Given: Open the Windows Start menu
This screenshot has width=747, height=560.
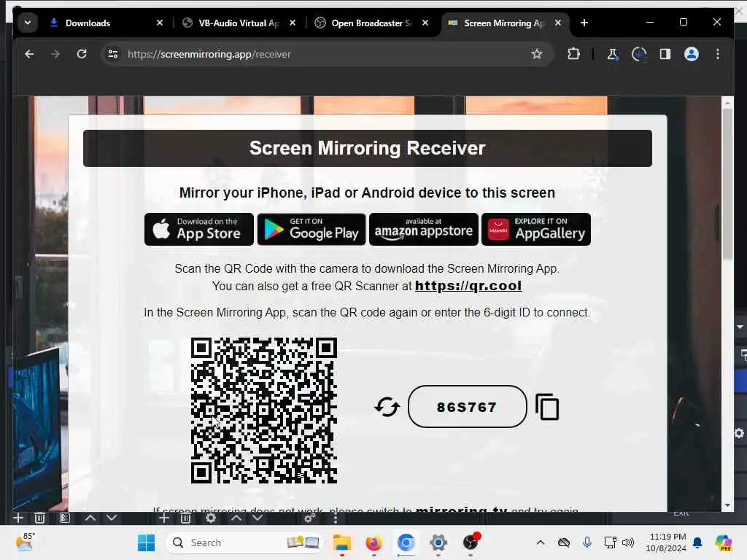Looking at the screenshot, I should [x=146, y=542].
